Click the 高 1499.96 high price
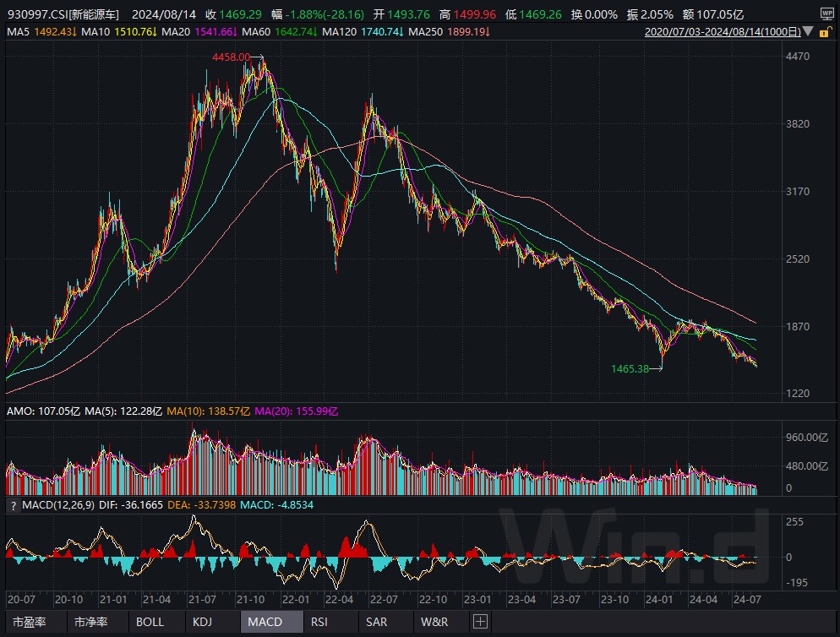Screen dimensions: 840x637 tap(467, 14)
